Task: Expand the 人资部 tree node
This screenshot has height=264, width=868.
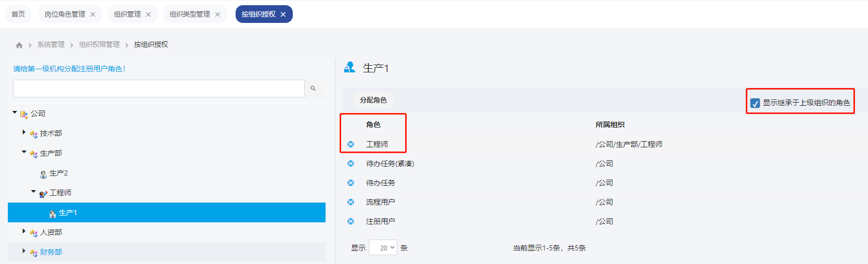Action: coord(24,232)
